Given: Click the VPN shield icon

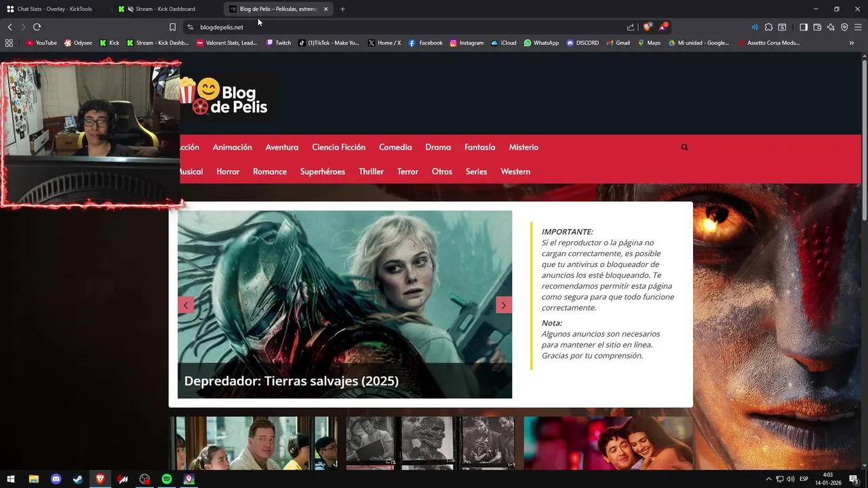Looking at the screenshot, I should click(x=844, y=27).
